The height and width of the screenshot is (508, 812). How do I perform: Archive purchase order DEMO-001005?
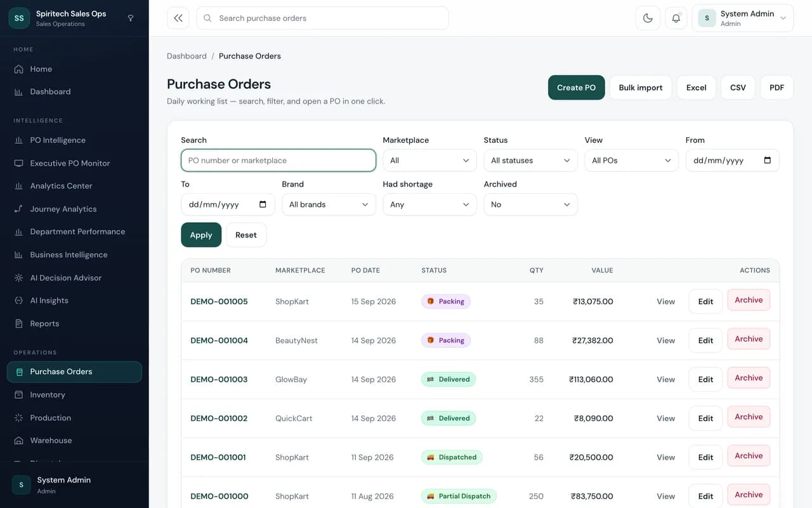click(749, 300)
